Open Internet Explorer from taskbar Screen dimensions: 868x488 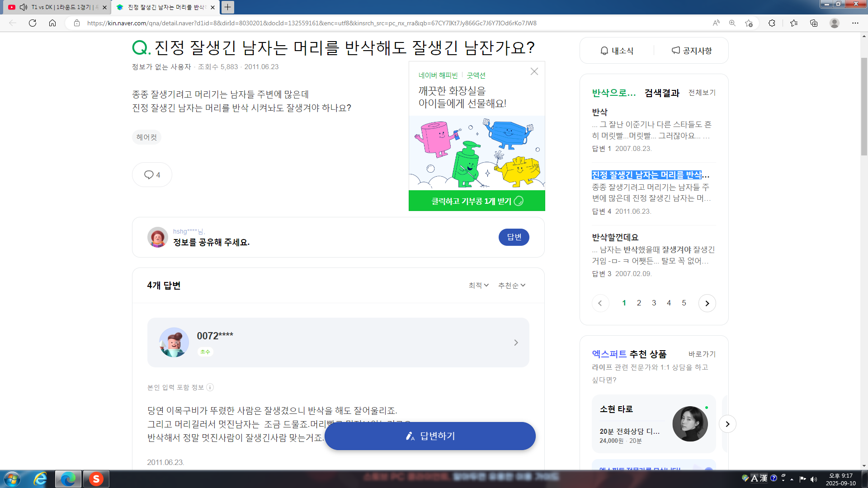click(x=40, y=479)
